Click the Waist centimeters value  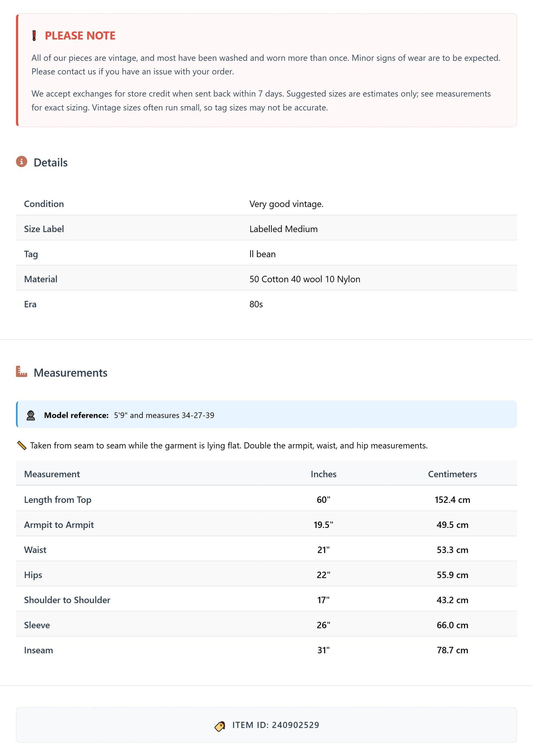(x=452, y=550)
